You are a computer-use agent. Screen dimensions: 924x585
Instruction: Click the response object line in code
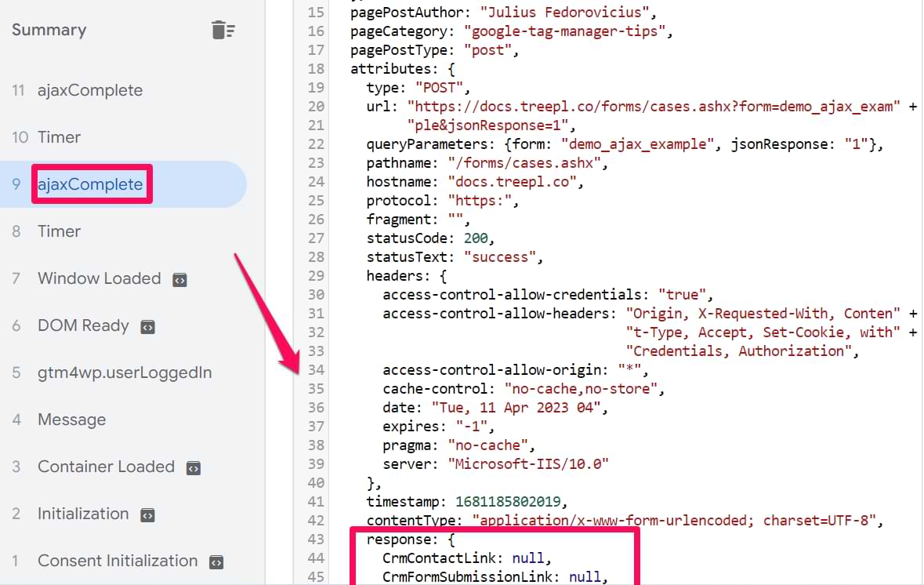click(x=410, y=540)
